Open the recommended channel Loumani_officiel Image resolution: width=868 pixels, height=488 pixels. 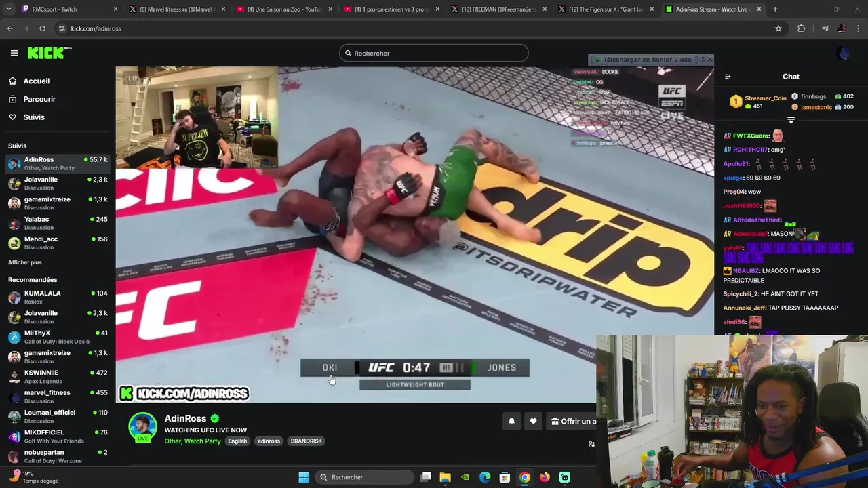point(58,416)
